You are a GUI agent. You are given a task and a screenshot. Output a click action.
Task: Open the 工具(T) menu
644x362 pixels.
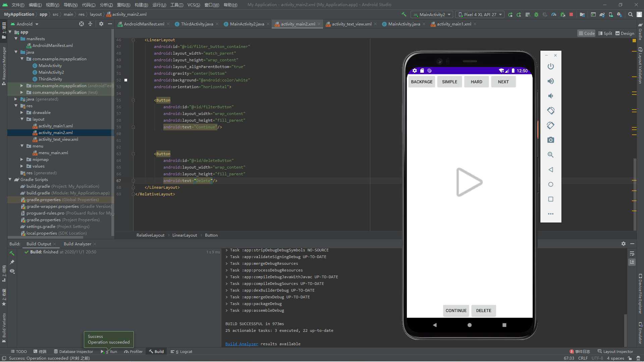coord(176,5)
